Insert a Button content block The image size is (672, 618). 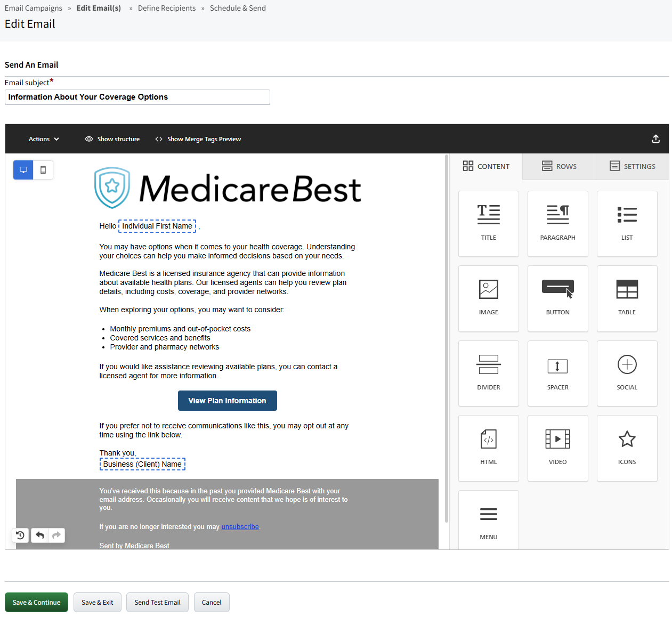tap(557, 298)
